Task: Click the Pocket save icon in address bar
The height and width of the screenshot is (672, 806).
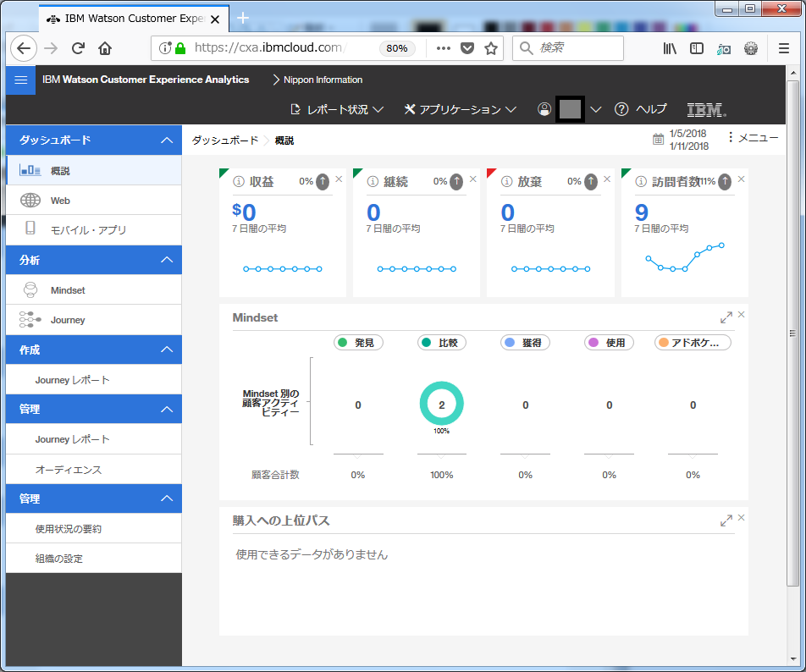Action: [x=466, y=48]
